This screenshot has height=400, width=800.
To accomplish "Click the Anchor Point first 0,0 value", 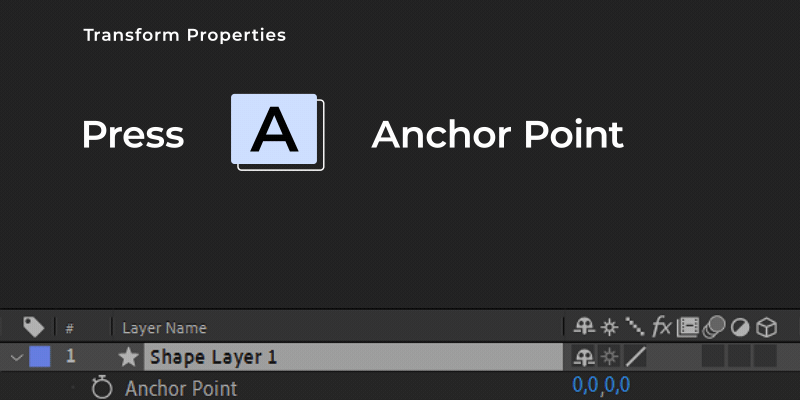I will (586, 385).
